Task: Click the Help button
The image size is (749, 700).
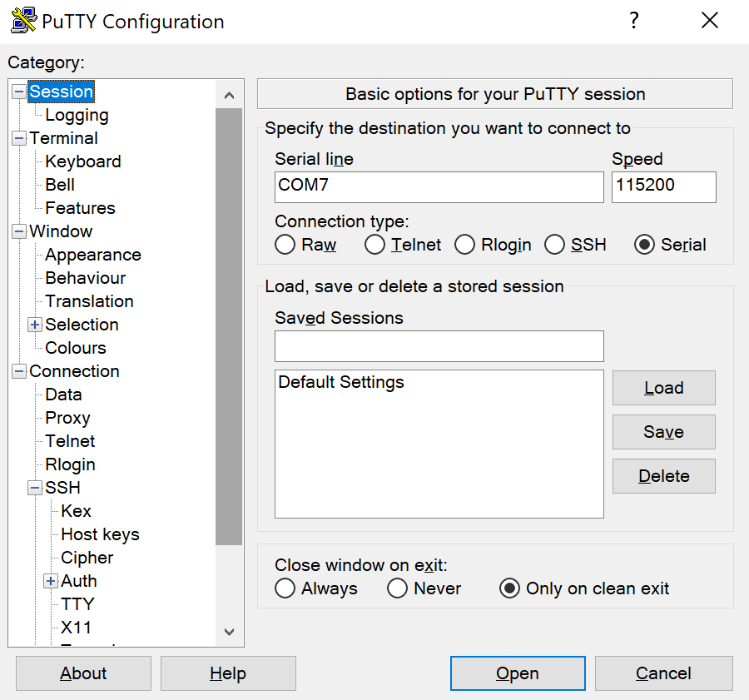Action: 228,673
